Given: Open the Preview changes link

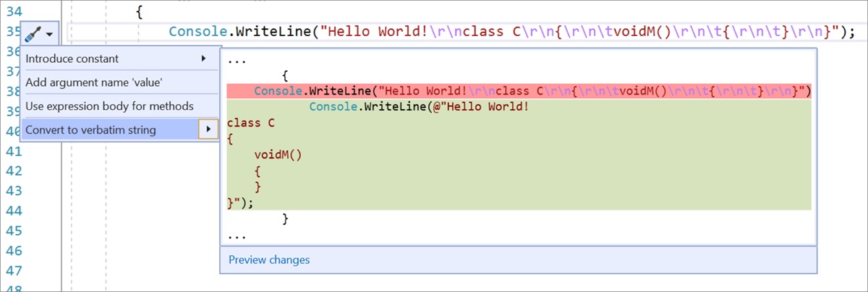Looking at the screenshot, I should click(x=269, y=259).
